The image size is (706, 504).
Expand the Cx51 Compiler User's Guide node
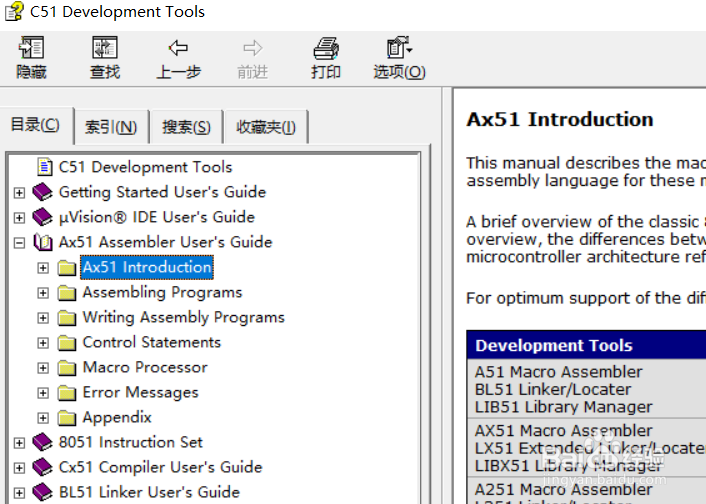[19, 468]
